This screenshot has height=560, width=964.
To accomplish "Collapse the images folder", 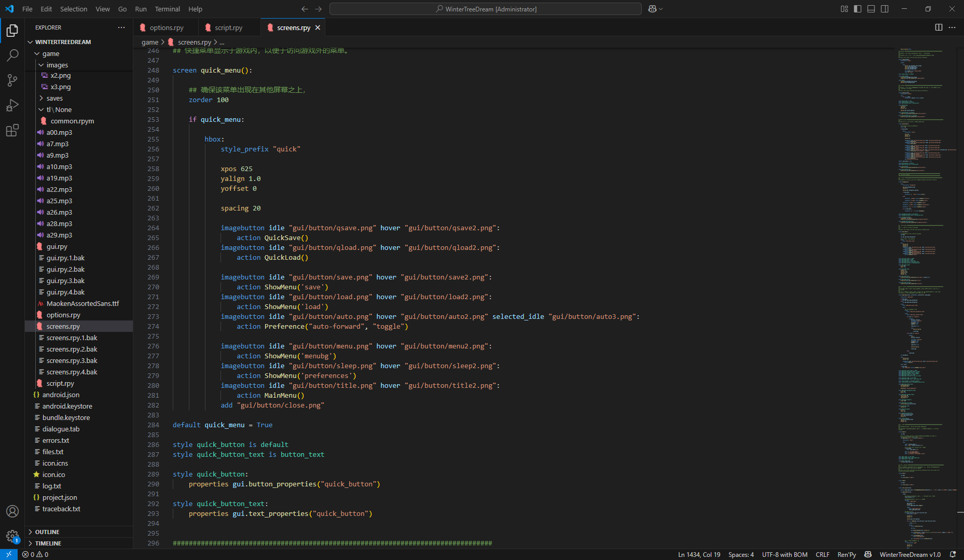I will [x=57, y=65].
